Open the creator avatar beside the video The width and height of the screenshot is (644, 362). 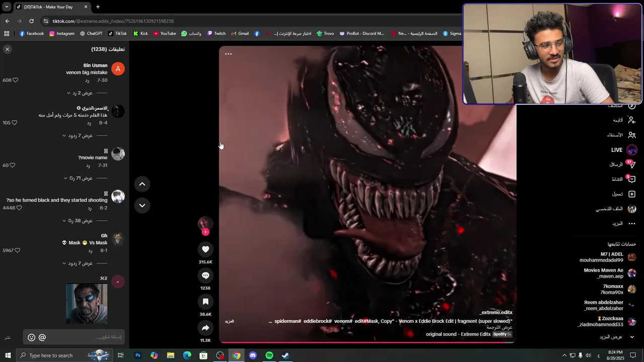click(205, 224)
